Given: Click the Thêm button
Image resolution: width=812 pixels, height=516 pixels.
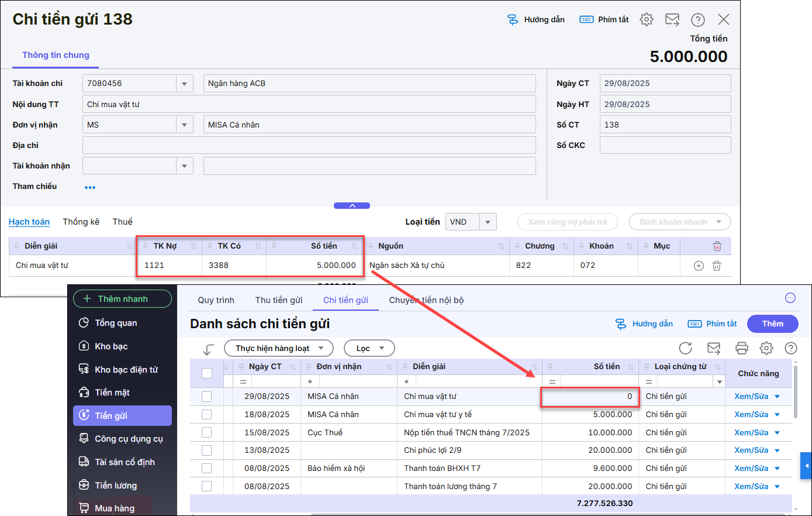Looking at the screenshot, I should pyautogui.click(x=772, y=324).
